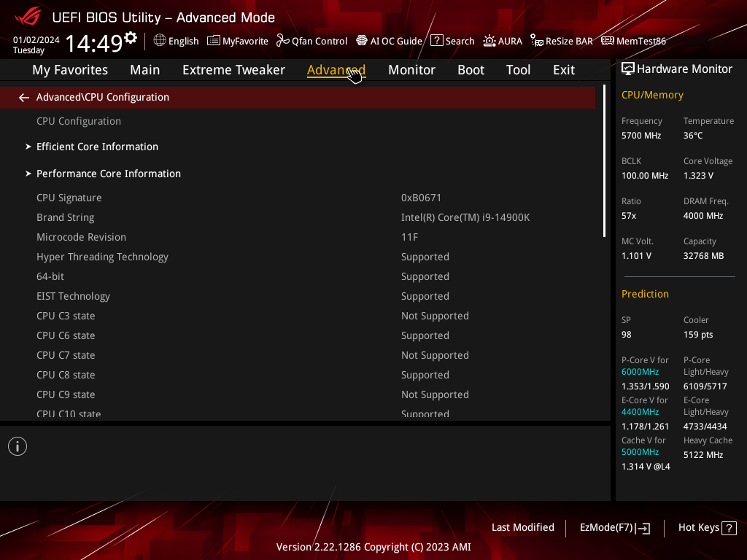Screen dimensions: 747x560
Task: Launch the AI OC Guide icon
Action: [x=362, y=41]
